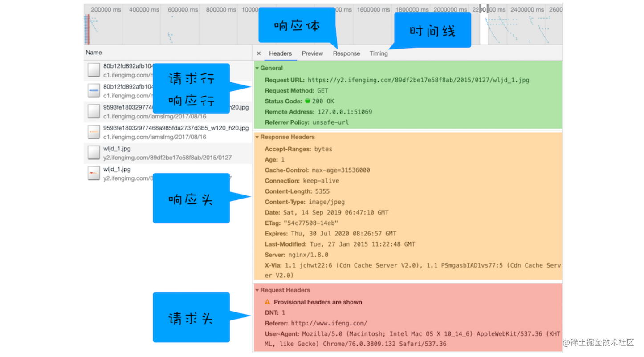Click the warning triangle beside Provisional headers

point(267,302)
